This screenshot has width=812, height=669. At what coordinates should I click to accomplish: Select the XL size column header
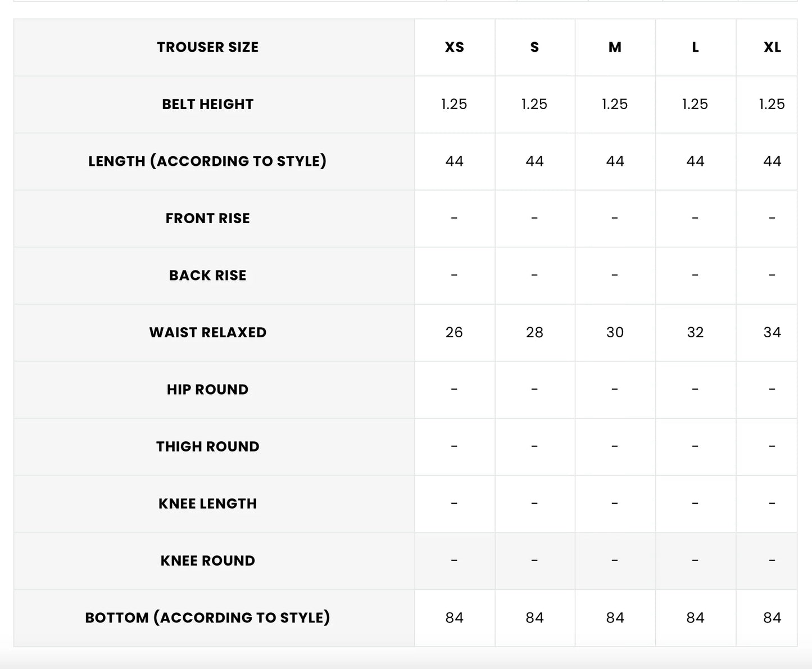coord(772,47)
